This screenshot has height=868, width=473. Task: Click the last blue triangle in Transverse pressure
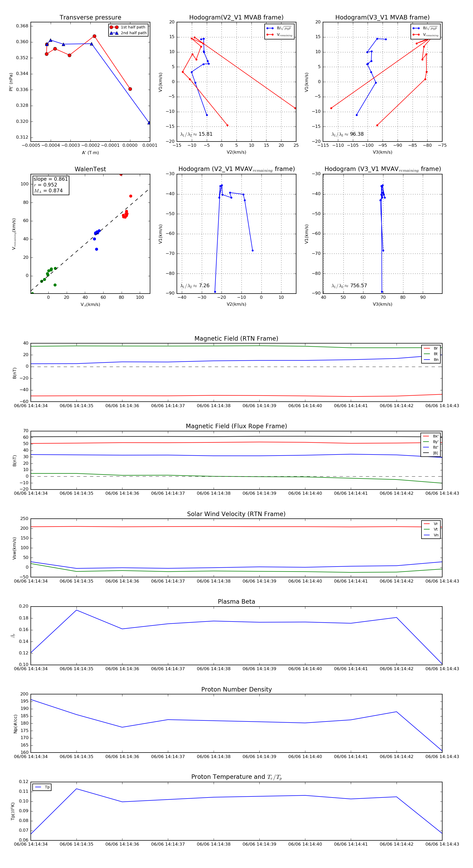pyautogui.click(x=149, y=123)
